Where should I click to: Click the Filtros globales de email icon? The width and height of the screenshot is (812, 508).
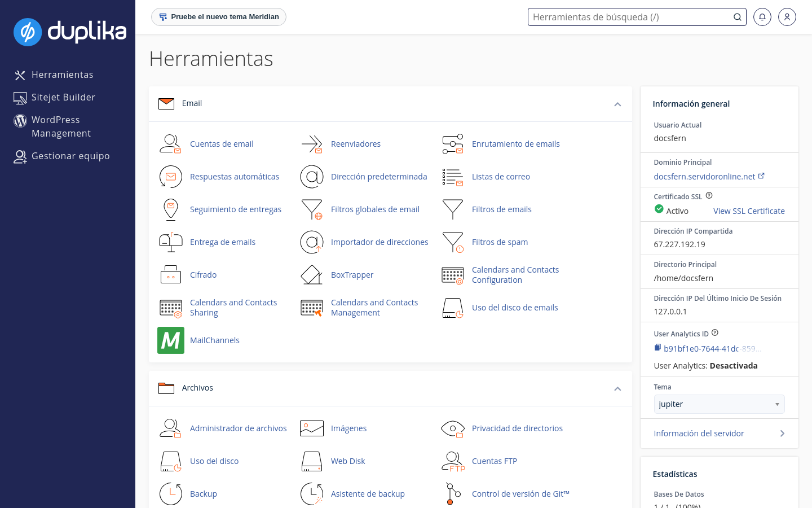coord(311,209)
